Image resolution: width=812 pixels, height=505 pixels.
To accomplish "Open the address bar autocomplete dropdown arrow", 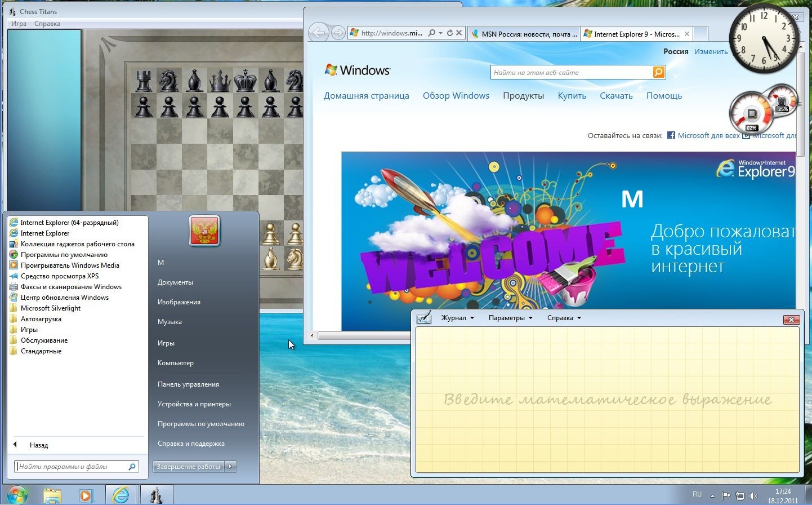I will pyautogui.click(x=441, y=33).
